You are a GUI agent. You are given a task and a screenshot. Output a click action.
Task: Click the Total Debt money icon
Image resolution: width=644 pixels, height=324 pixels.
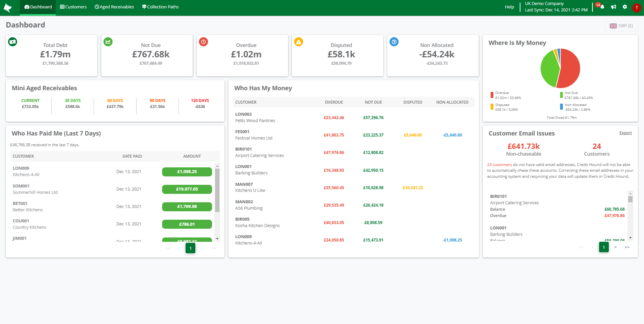pyautogui.click(x=13, y=42)
